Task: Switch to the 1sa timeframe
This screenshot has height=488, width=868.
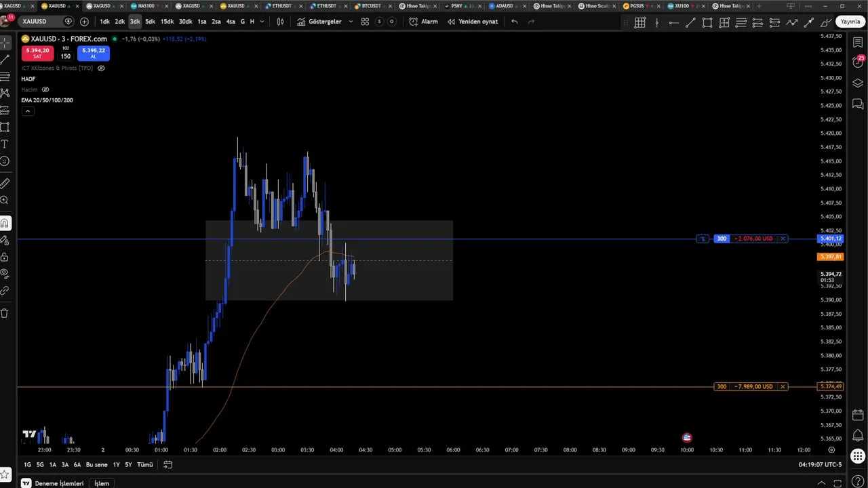Action: (201, 22)
